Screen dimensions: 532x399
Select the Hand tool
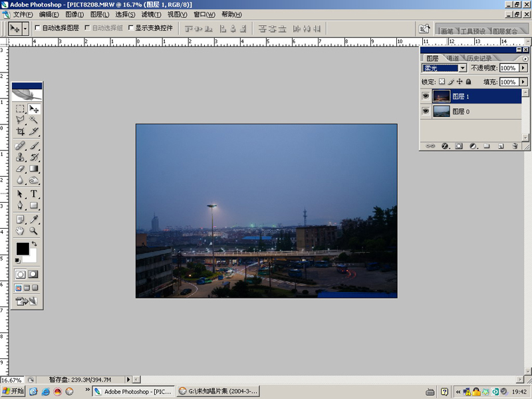(x=20, y=231)
